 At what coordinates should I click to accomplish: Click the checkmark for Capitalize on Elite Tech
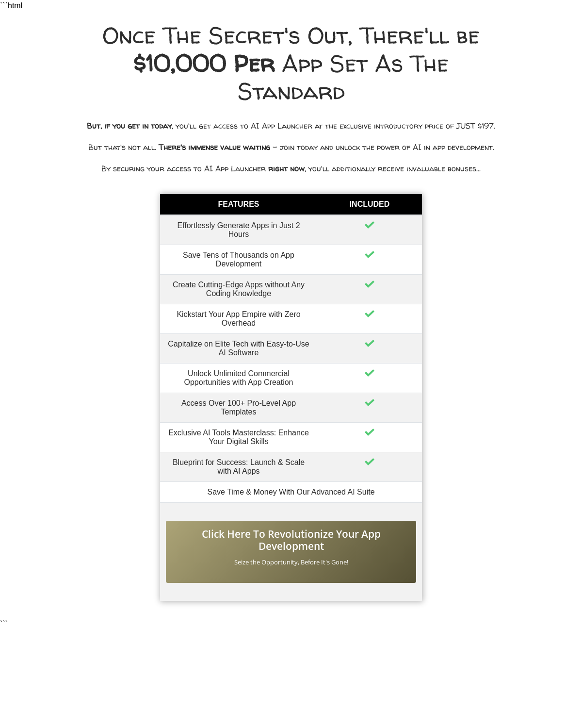coord(370,344)
